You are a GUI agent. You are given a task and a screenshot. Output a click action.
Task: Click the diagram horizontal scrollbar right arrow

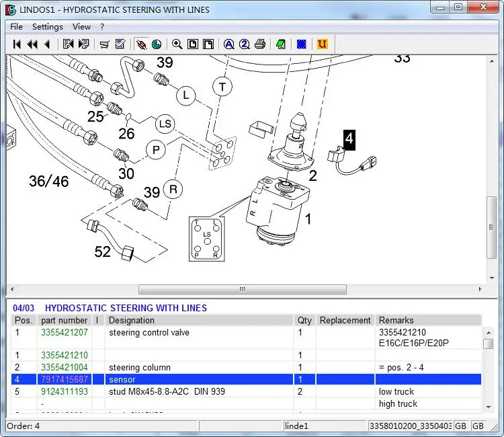click(x=480, y=290)
